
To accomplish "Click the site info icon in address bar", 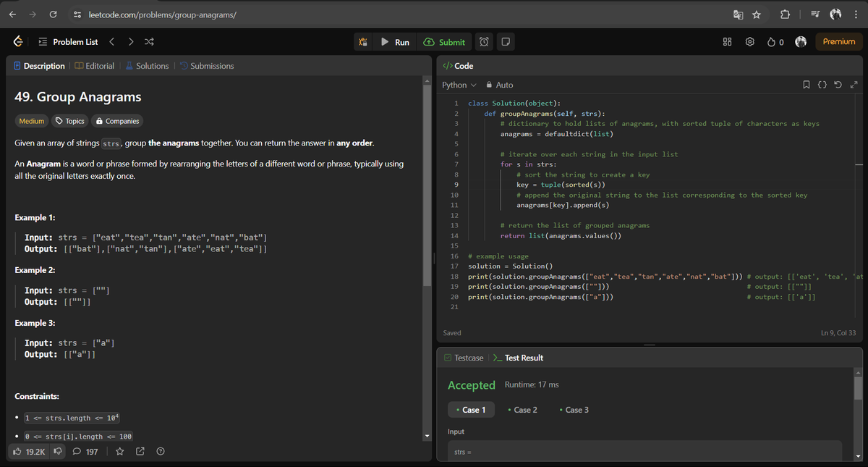I will (x=77, y=14).
